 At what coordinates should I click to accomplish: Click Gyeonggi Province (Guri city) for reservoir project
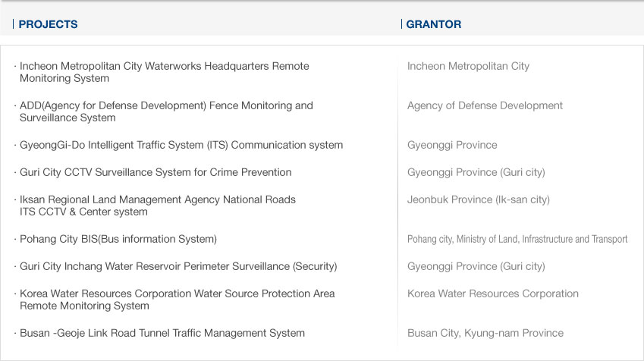[476, 266]
